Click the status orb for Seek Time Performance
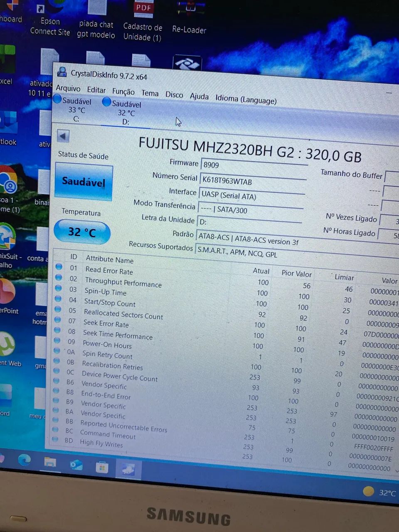Viewport: 399px width, 532px height. (57, 330)
